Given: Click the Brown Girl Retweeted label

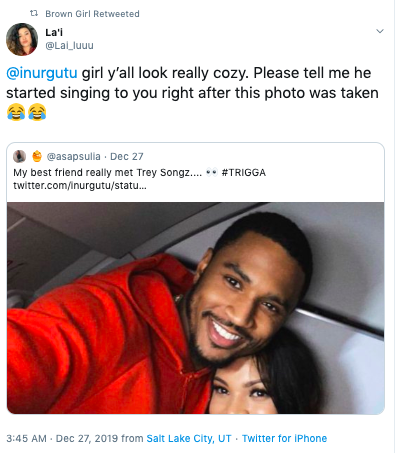Looking at the screenshot, I should [92, 14].
